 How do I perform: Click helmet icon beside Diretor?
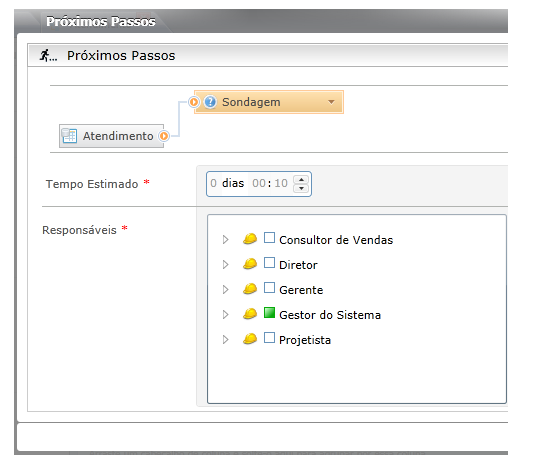(250, 264)
